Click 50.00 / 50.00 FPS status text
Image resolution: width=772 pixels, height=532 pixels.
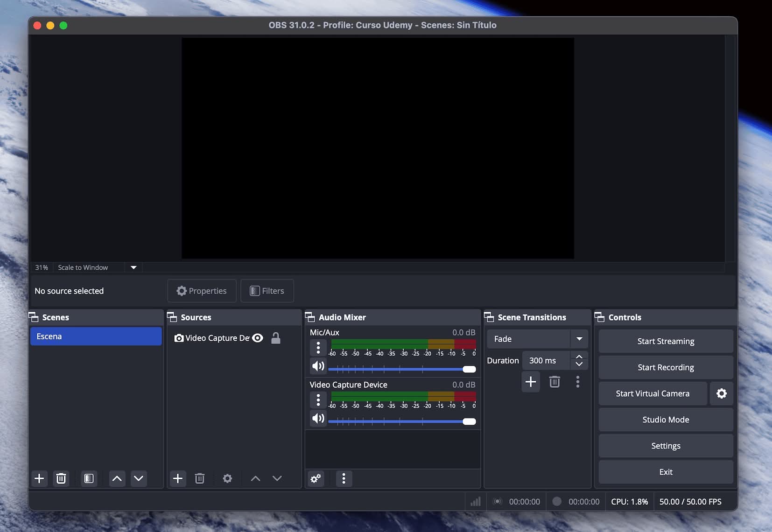click(x=690, y=502)
